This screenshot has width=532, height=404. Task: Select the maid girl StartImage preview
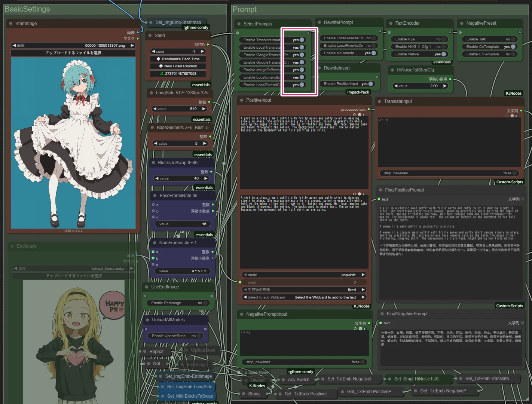73,143
